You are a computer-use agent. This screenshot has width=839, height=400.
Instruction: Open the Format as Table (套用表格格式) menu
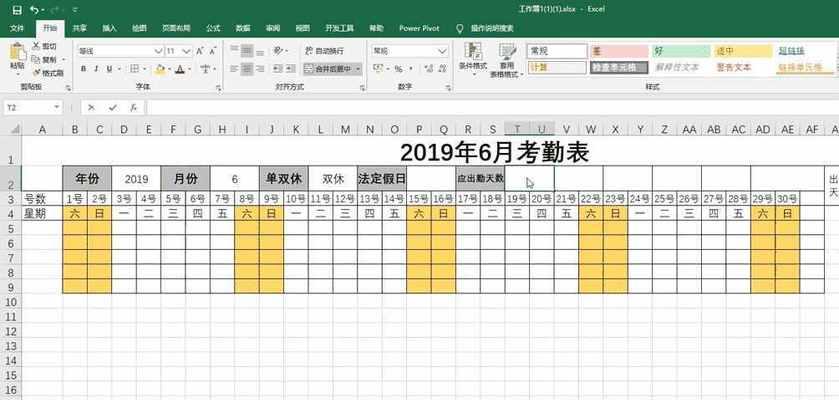click(x=507, y=60)
